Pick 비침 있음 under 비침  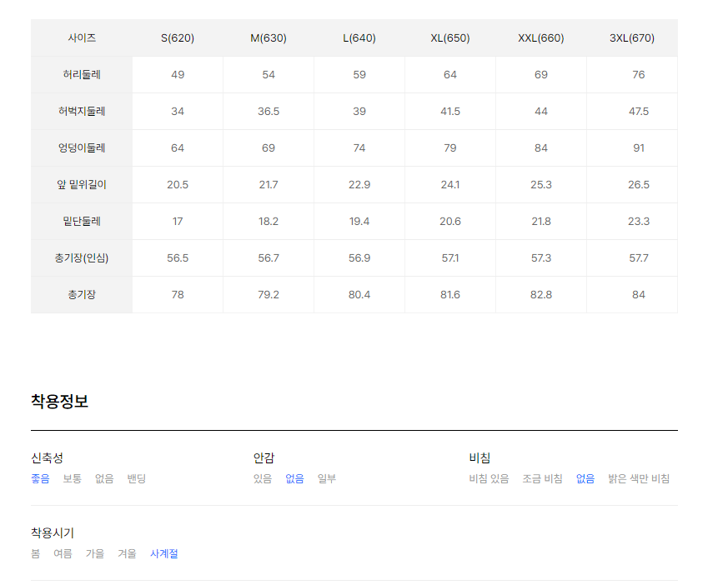pyautogui.click(x=489, y=478)
